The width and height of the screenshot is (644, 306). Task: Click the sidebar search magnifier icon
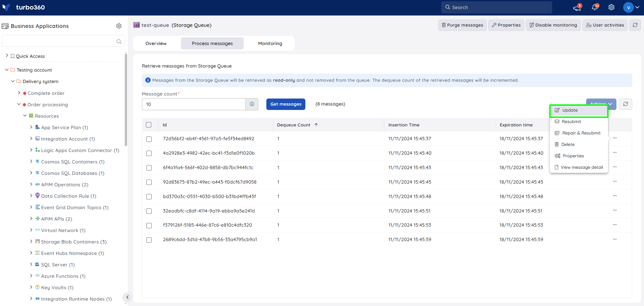click(119, 41)
